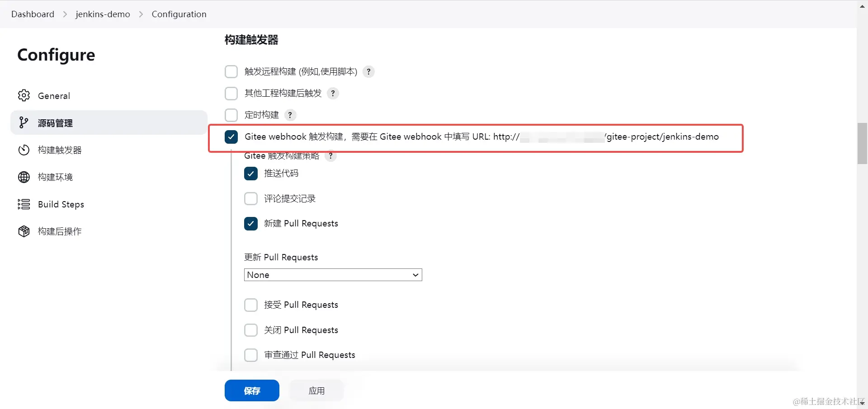Open help for 其他工程构建后触发
Screen dimensions: 868x409
333,93
